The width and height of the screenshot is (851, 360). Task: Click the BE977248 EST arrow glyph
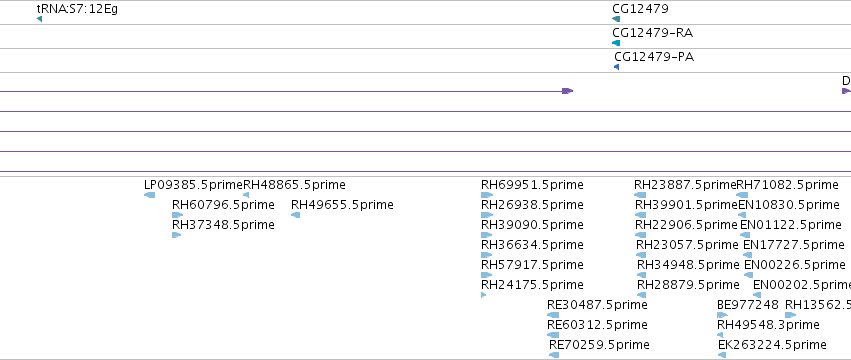(722, 315)
